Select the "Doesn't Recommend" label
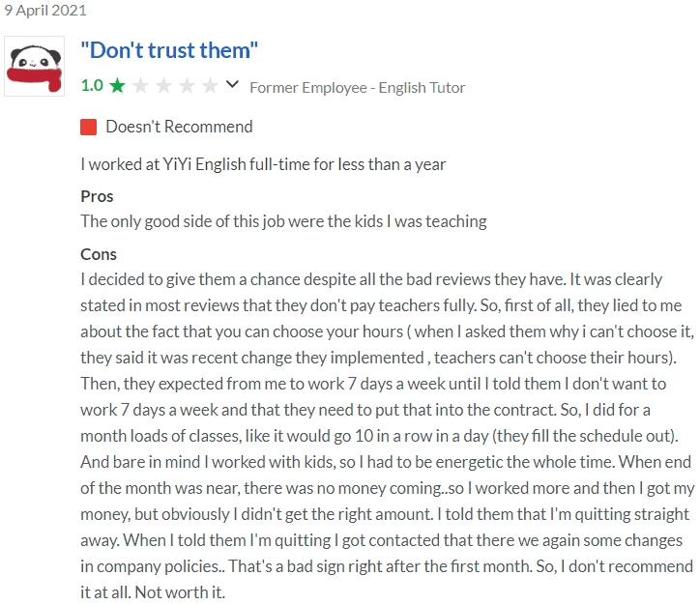The width and height of the screenshot is (700, 605). click(179, 127)
